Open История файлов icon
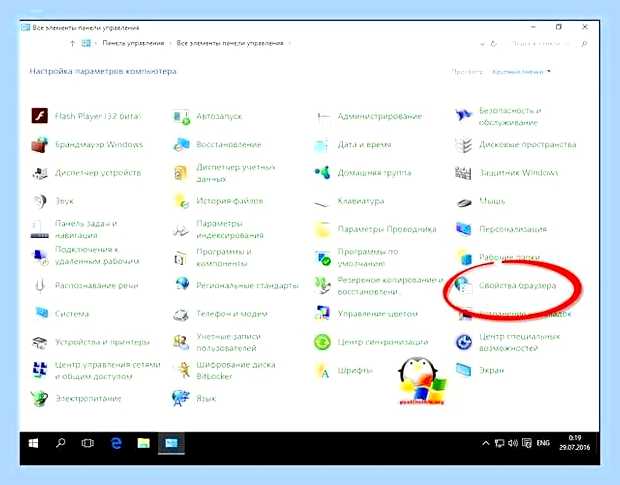The image size is (620, 485). click(182, 201)
